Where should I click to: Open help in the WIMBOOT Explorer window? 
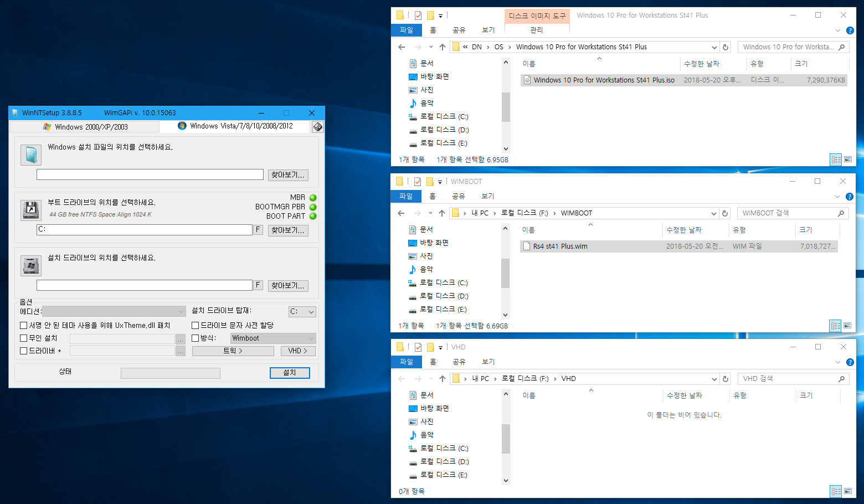pos(850,197)
